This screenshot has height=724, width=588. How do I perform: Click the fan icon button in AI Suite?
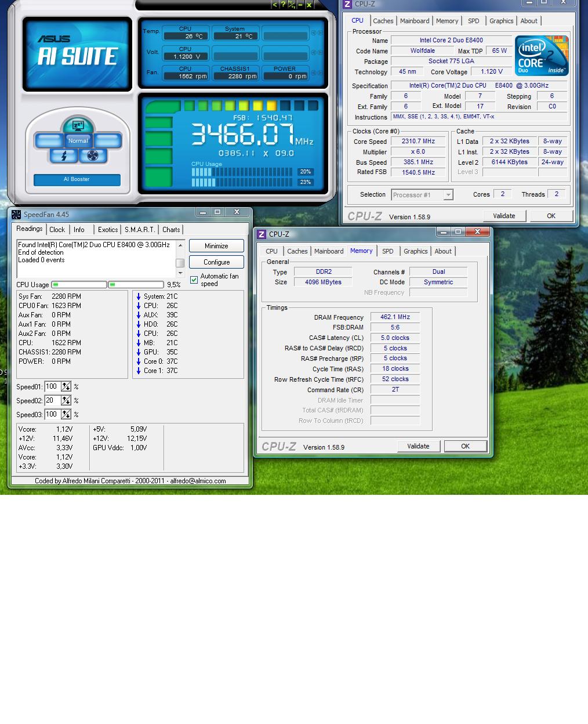pyautogui.click(x=92, y=155)
